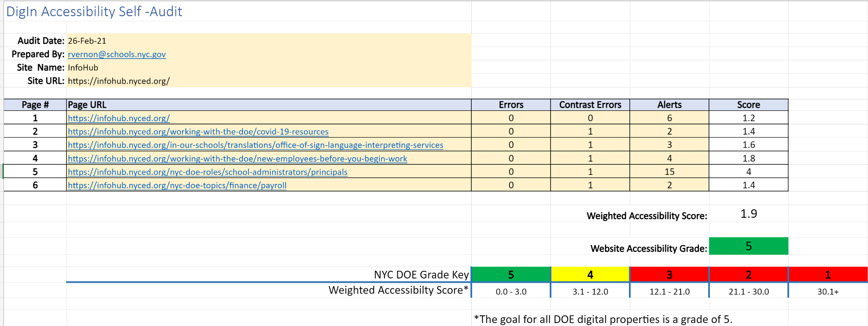
Task: Open the sign-language-interpreting-services link
Action: [x=256, y=145]
